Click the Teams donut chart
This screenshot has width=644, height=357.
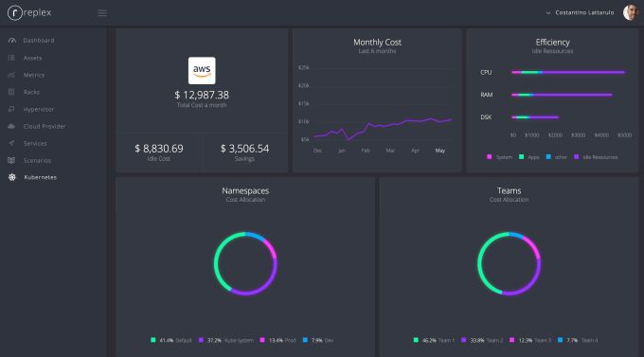pyautogui.click(x=509, y=264)
